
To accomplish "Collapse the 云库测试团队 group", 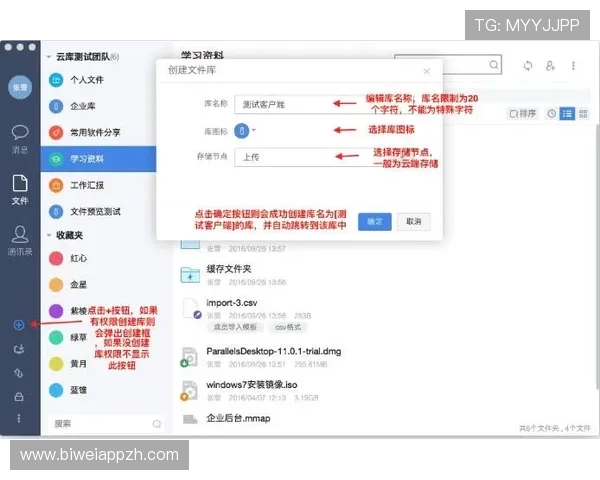I will (x=49, y=57).
